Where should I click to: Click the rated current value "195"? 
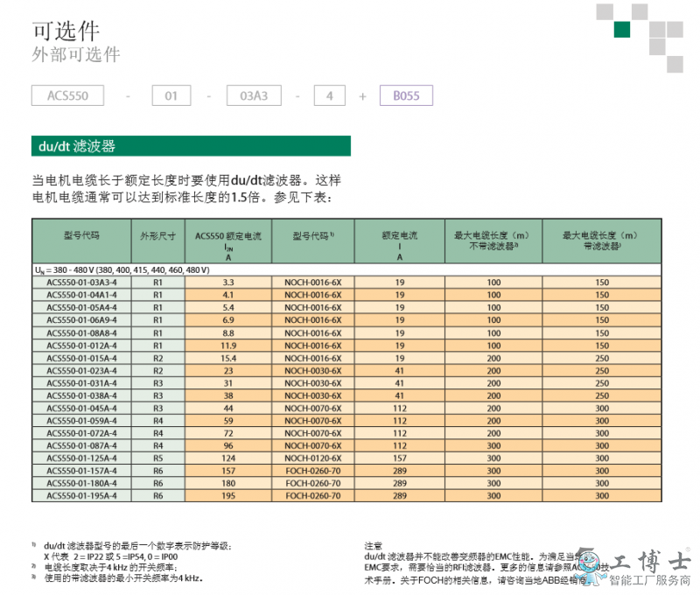pyautogui.click(x=228, y=496)
